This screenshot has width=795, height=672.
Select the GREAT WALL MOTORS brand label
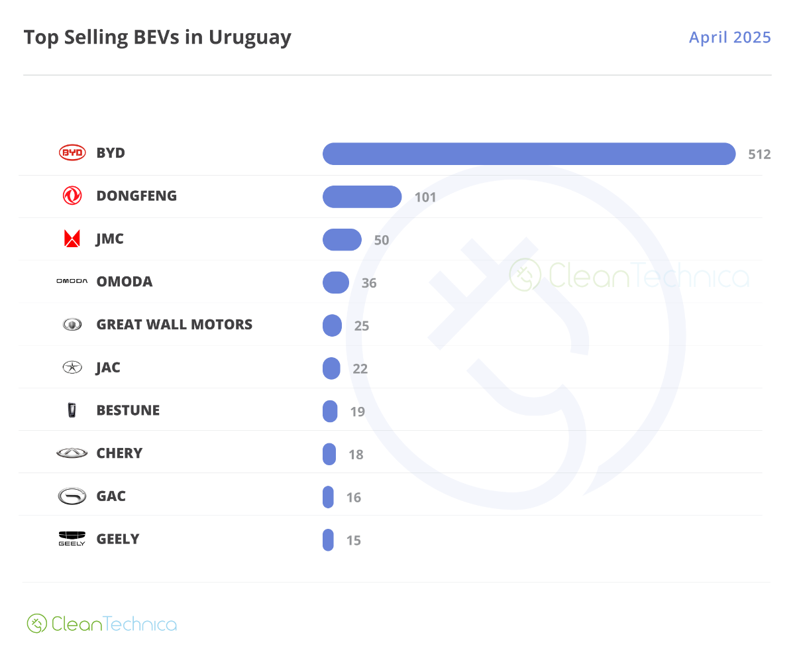point(174,325)
